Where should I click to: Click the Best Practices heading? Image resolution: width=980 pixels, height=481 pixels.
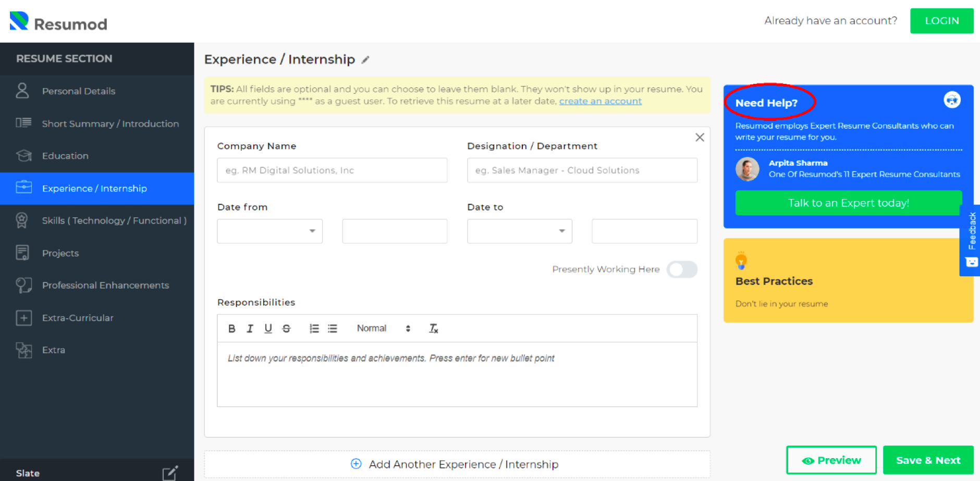coord(774,281)
